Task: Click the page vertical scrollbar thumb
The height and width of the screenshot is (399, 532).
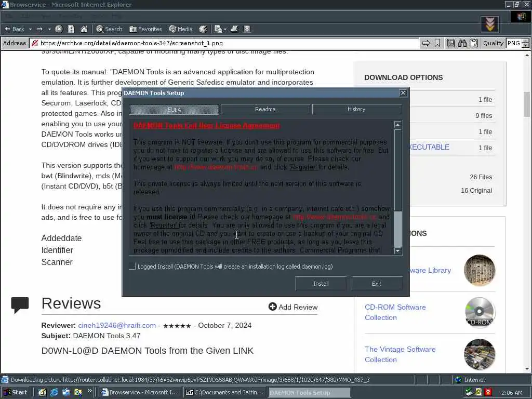Action: click(x=527, y=104)
